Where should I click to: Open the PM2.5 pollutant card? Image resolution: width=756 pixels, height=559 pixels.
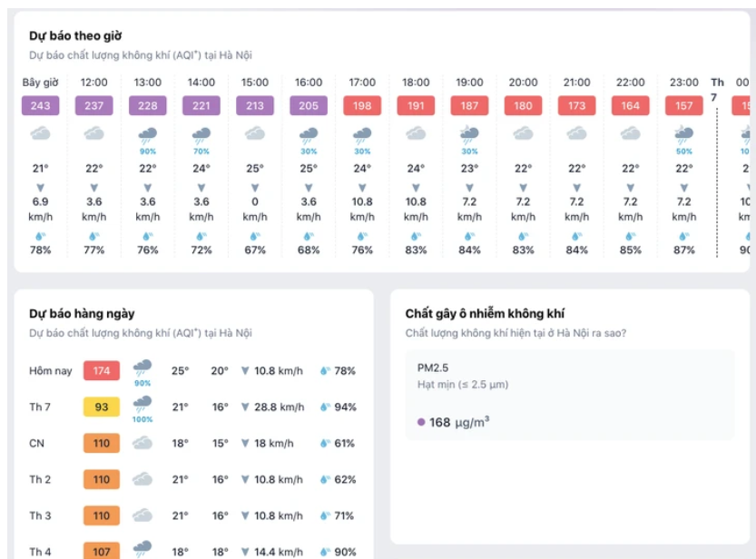569,395
